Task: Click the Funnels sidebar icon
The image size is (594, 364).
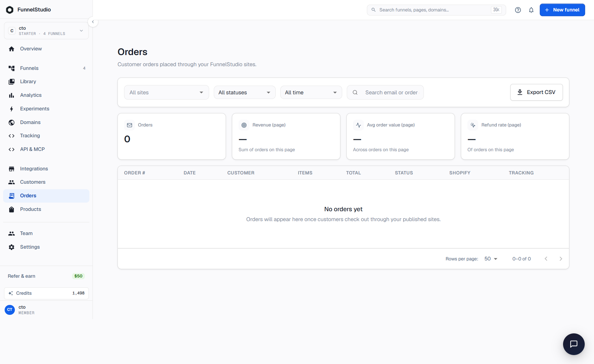Action: click(x=11, y=68)
